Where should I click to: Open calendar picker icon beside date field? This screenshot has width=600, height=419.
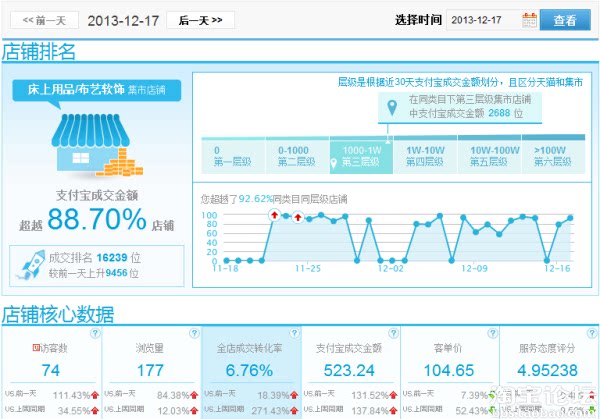[530, 20]
